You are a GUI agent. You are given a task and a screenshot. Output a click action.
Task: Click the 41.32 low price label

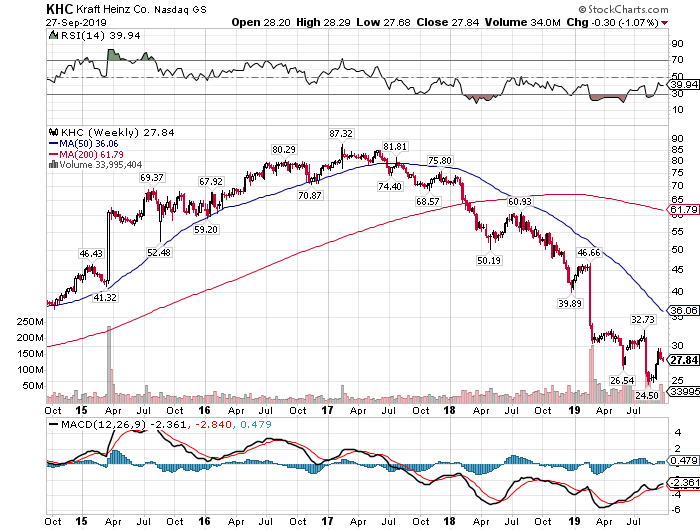click(x=105, y=297)
